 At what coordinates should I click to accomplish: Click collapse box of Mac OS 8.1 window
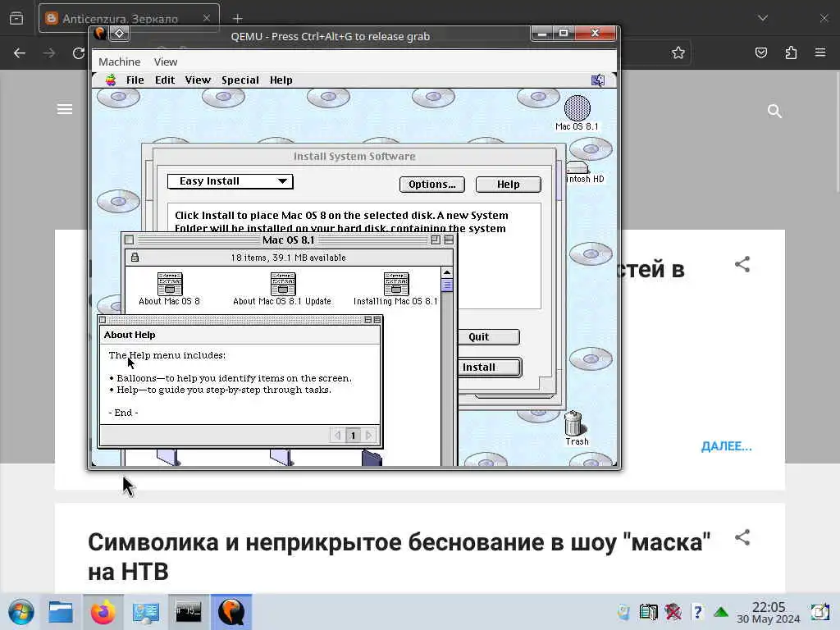[x=449, y=240]
